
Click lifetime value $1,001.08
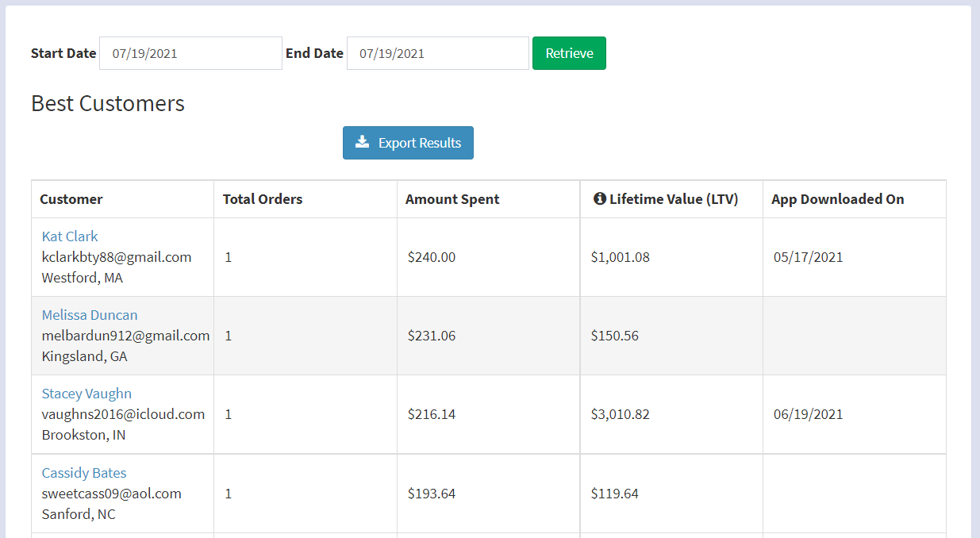621,257
